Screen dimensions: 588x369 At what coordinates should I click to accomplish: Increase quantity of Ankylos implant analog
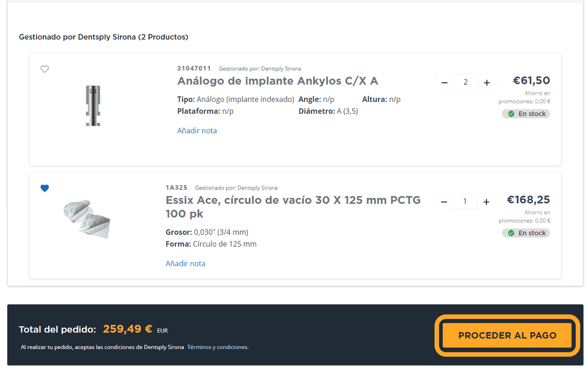pos(486,83)
